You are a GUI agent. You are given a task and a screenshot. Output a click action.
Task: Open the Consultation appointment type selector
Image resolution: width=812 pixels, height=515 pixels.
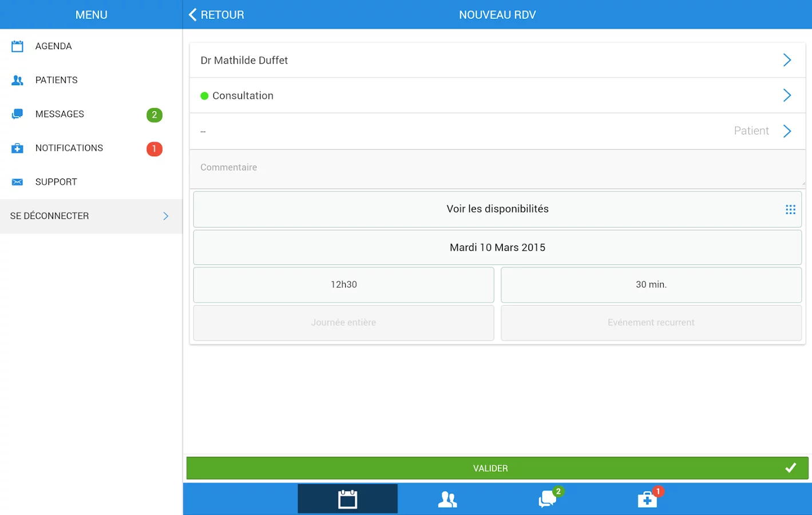787,96
